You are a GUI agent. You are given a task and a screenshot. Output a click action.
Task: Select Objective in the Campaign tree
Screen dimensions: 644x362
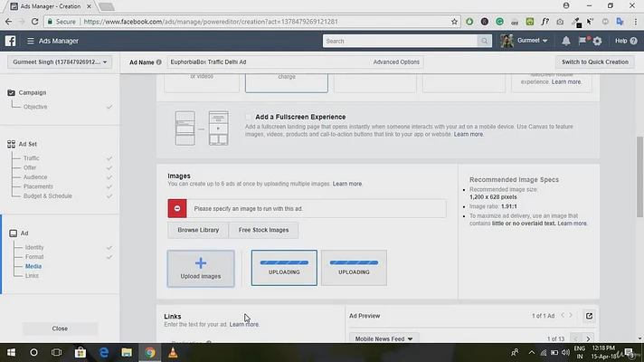tap(35, 107)
